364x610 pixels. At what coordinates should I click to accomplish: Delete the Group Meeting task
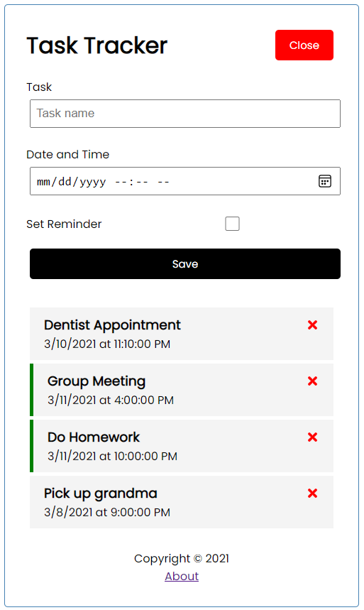tap(312, 381)
